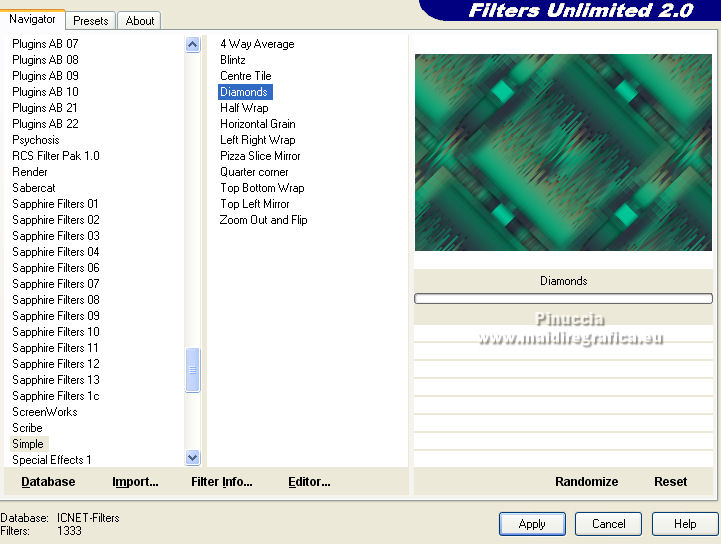The image size is (721, 544).
Task: Click Randomize to shuffle parameters
Action: click(586, 481)
